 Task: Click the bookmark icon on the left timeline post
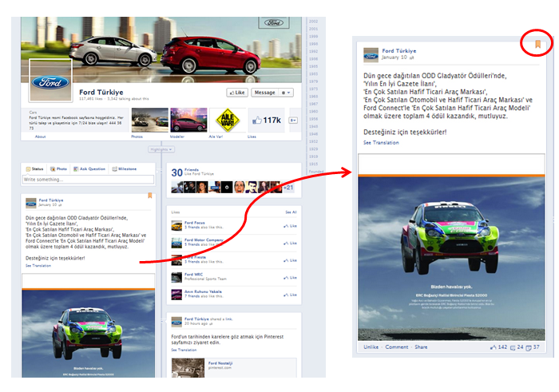(x=149, y=195)
